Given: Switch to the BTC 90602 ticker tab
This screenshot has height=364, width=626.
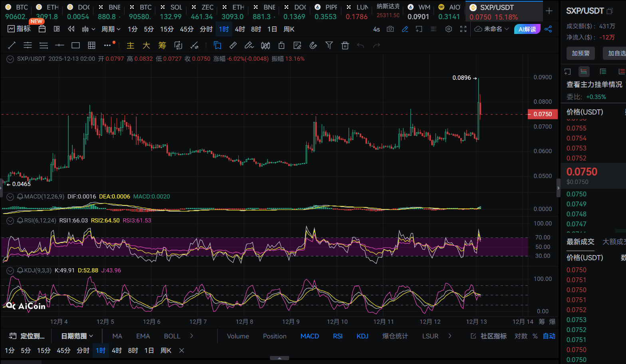Looking at the screenshot, I should point(17,12).
